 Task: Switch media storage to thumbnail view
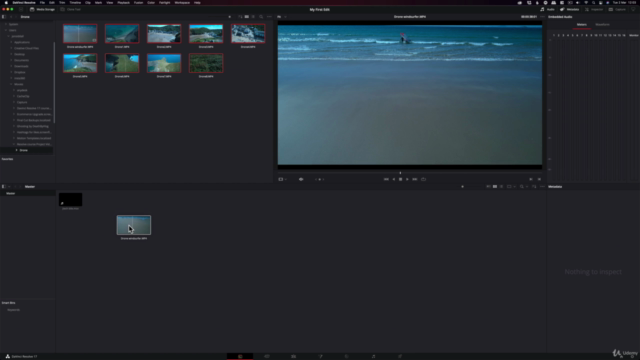[x=247, y=17]
